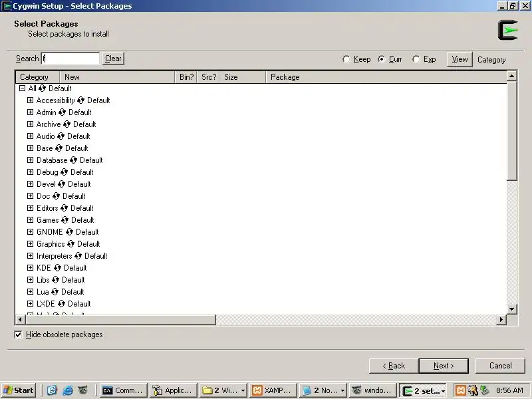Click the horizontal scrollbar thumb
The width and height of the screenshot is (532, 399).
(x=120, y=320)
